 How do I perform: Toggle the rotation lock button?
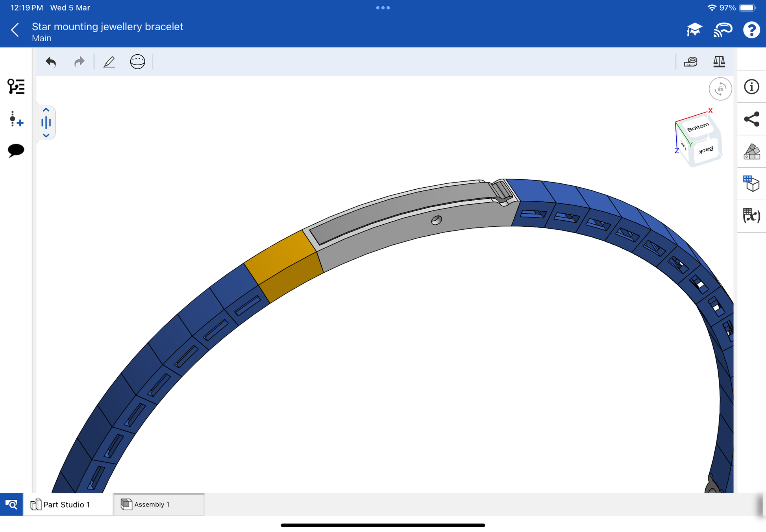(720, 89)
